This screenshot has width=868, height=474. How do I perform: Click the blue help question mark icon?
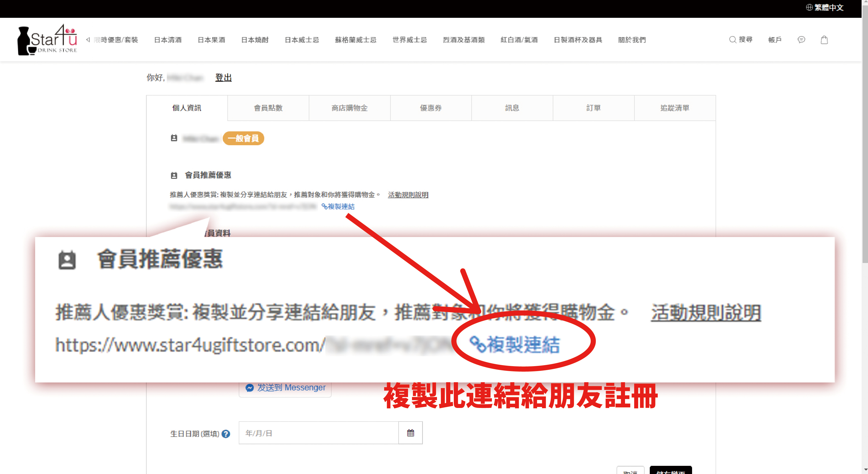click(226, 434)
